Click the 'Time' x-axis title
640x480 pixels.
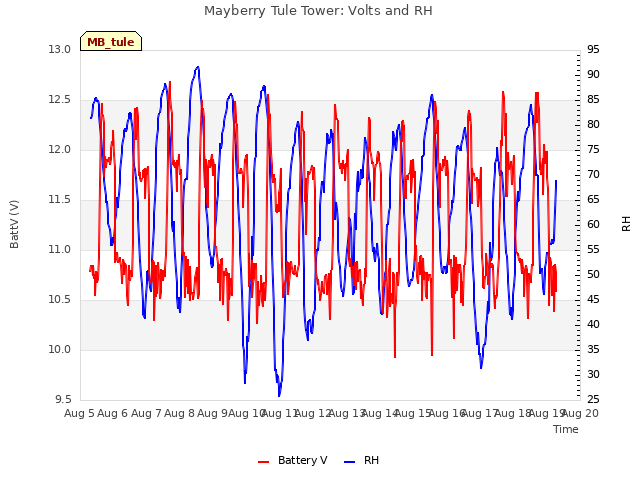click(x=566, y=429)
